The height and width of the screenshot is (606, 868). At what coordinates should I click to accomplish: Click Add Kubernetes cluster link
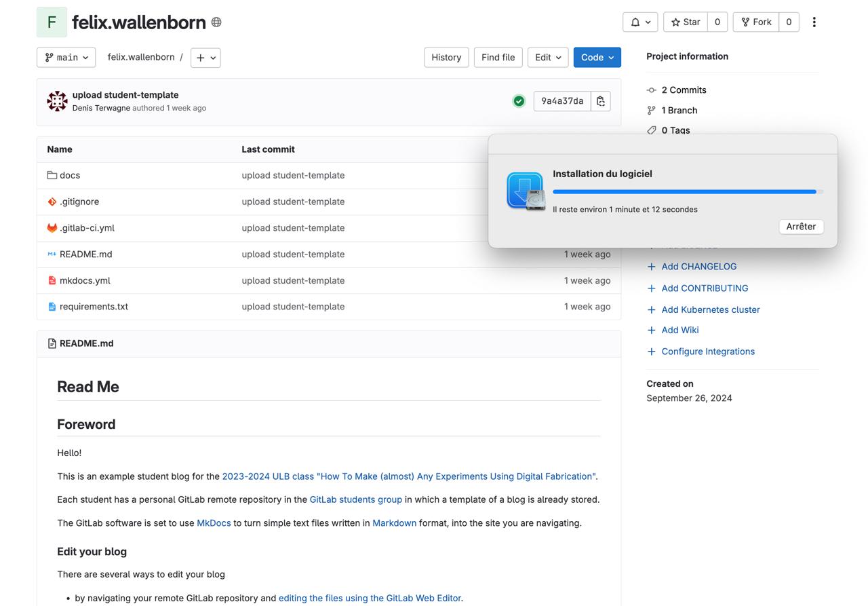711,309
